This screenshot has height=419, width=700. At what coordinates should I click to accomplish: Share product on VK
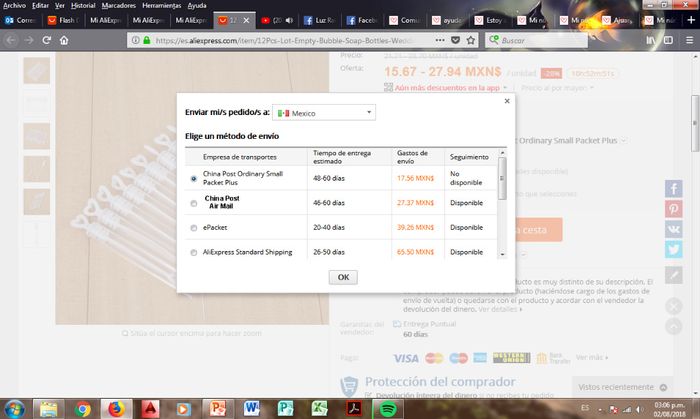pyautogui.click(x=674, y=229)
